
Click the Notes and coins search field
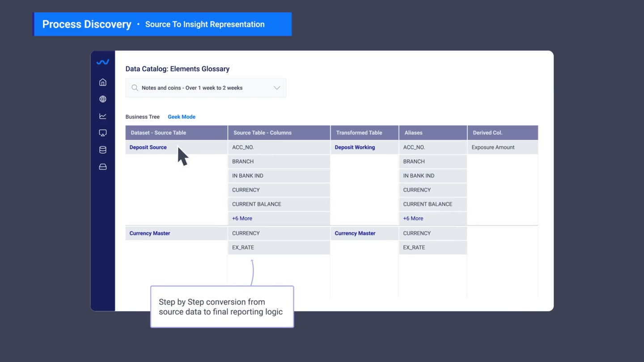(206, 88)
